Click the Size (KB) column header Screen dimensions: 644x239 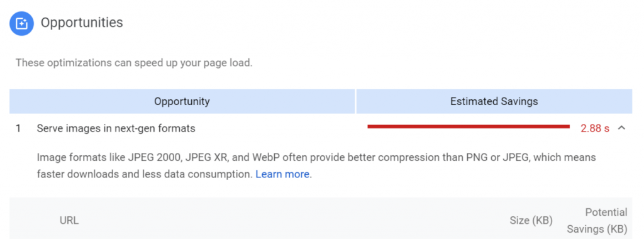click(x=531, y=221)
